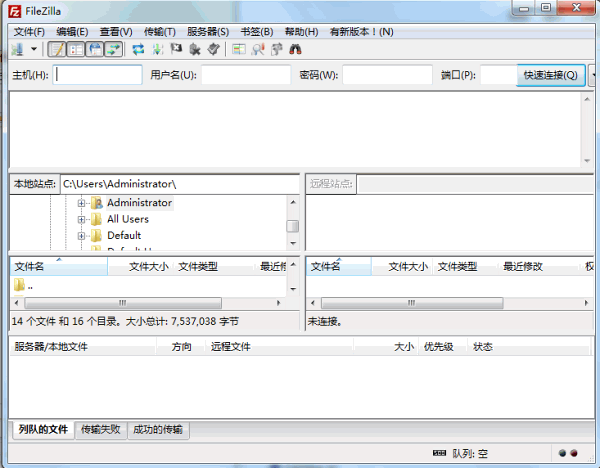Open the 编辑(E) menu
The image size is (600, 468).
72,32
